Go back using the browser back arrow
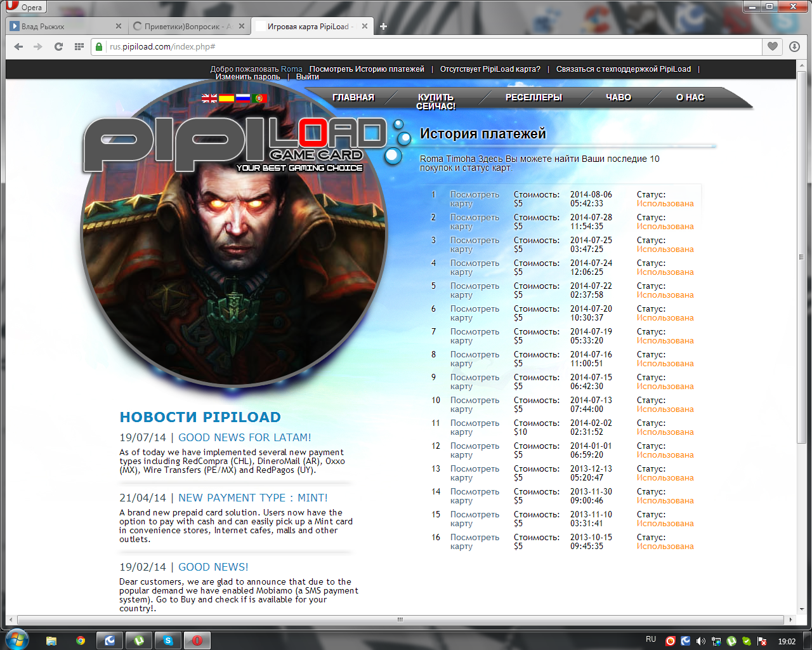 point(18,46)
